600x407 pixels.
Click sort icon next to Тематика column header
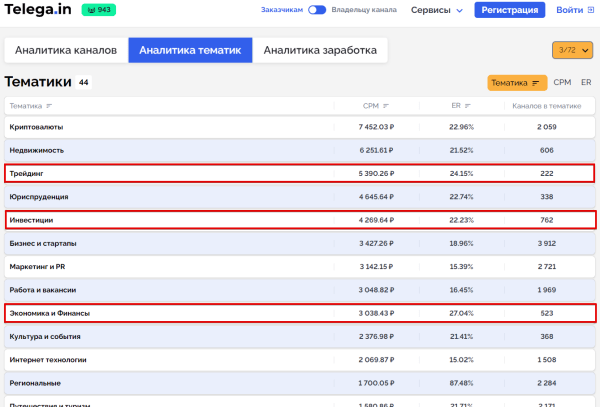pyautogui.click(x=49, y=105)
